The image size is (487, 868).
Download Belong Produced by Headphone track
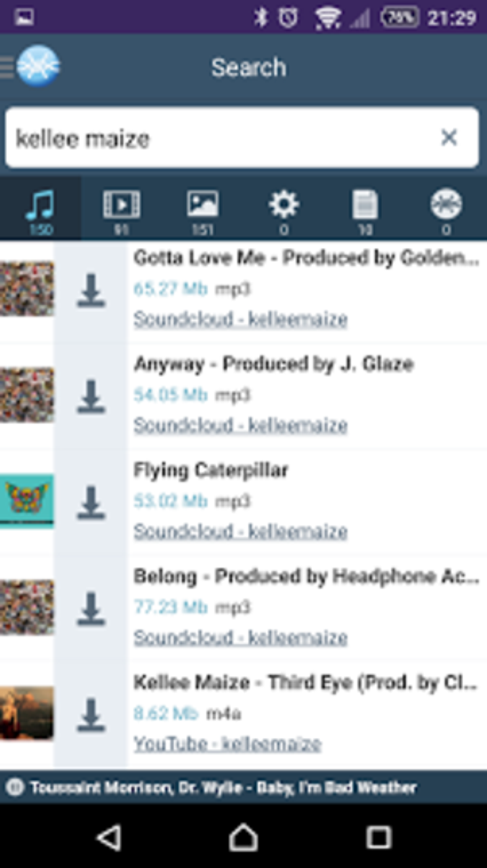[91, 608]
